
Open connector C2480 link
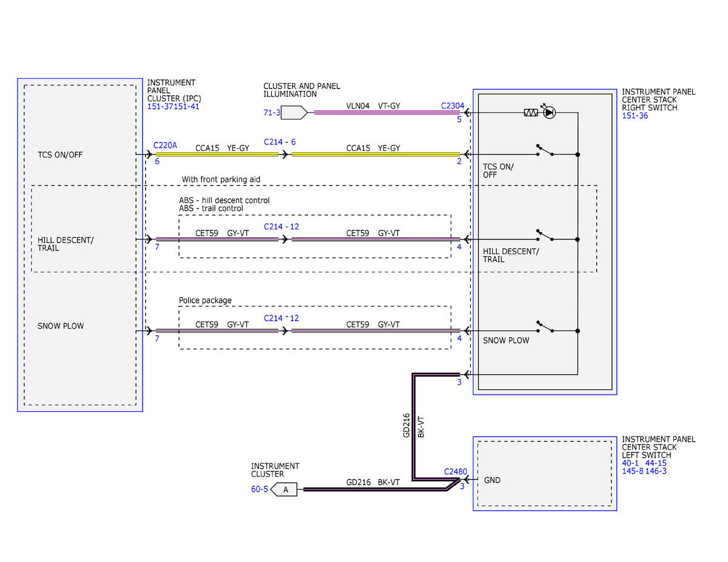click(x=456, y=471)
